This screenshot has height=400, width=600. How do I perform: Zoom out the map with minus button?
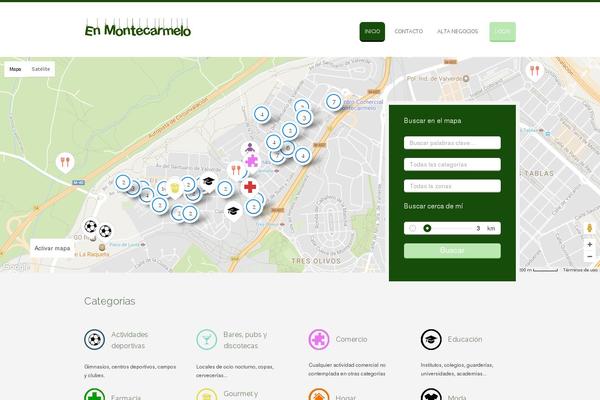590,256
